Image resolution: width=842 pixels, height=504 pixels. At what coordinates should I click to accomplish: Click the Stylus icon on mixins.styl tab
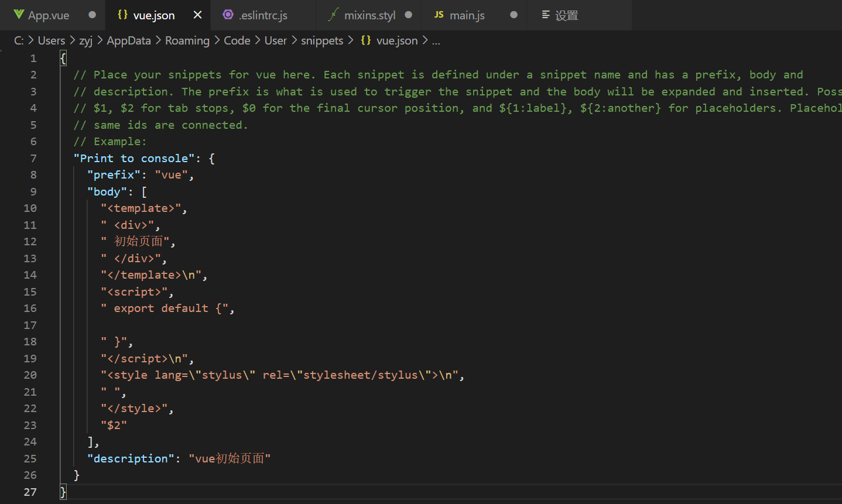coord(333,15)
